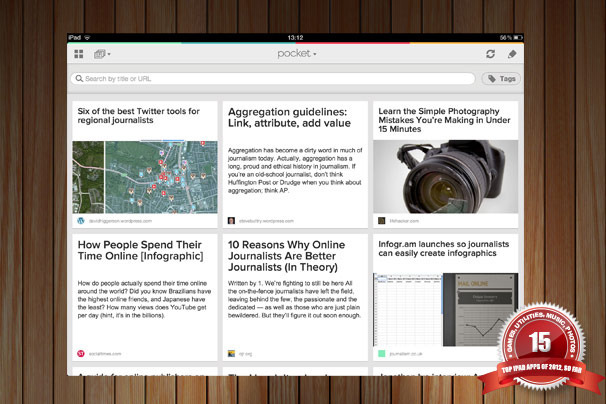Viewport: 606px width, 404px height.
Task: Open the Infogr.am launches article title
Action: [x=444, y=249]
